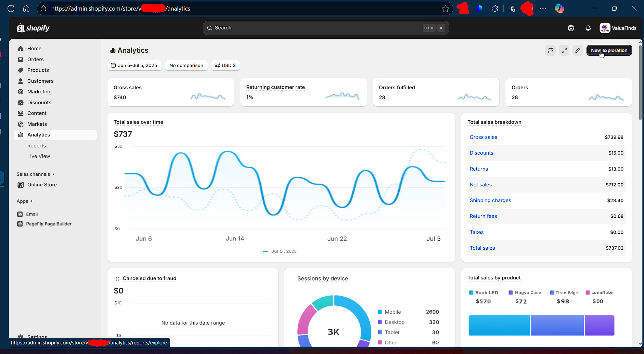
Task: Open the Email app icon
Action: pyautogui.click(x=20, y=214)
